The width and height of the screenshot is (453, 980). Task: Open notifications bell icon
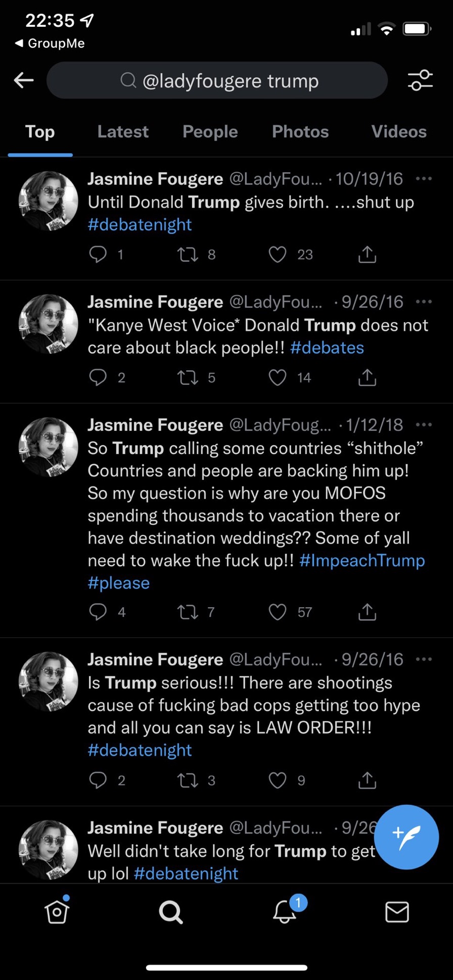(286, 911)
